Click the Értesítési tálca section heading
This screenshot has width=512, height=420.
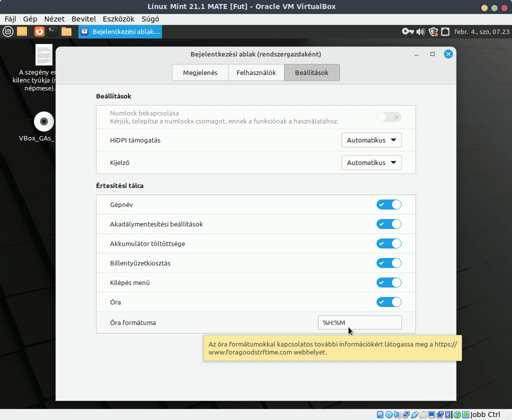pos(120,185)
